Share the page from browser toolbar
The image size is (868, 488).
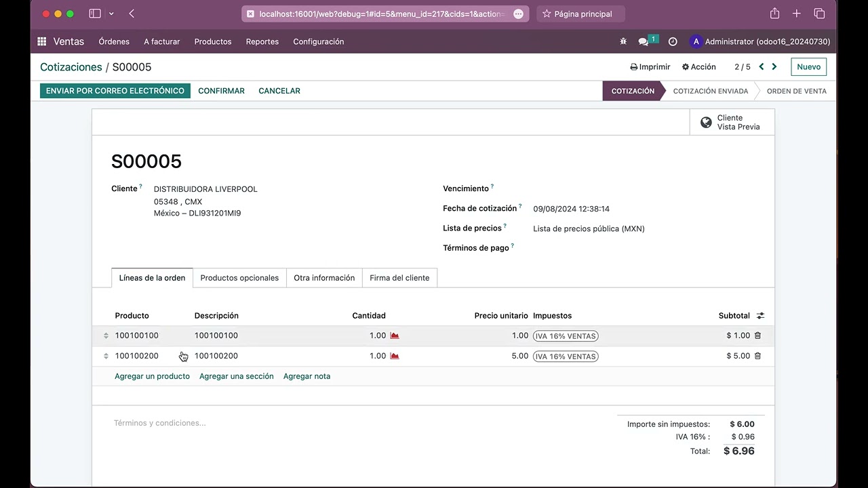pyautogui.click(x=774, y=14)
